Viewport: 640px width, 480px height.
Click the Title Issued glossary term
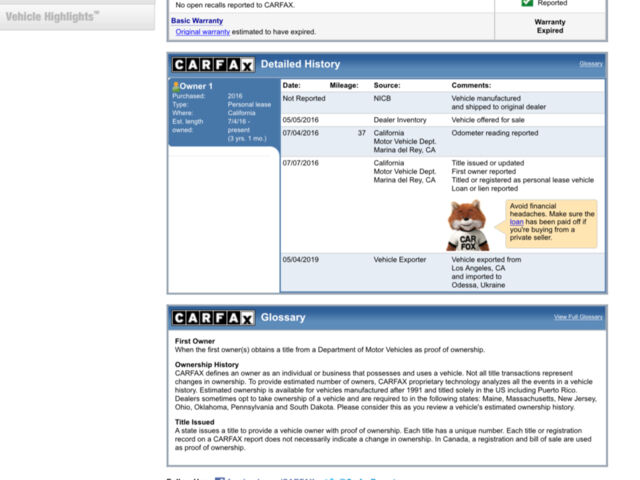194,422
